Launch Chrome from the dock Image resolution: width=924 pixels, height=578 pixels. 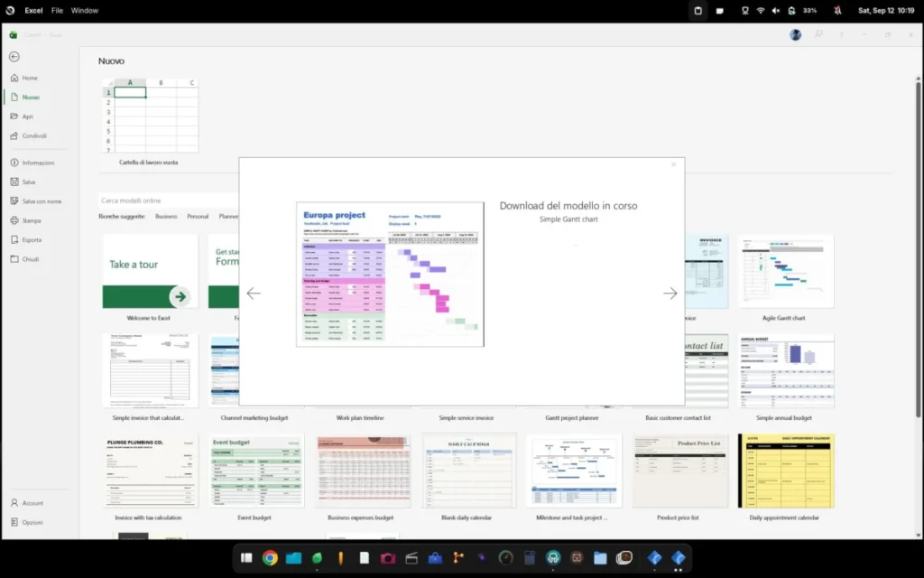click(270, 558)
